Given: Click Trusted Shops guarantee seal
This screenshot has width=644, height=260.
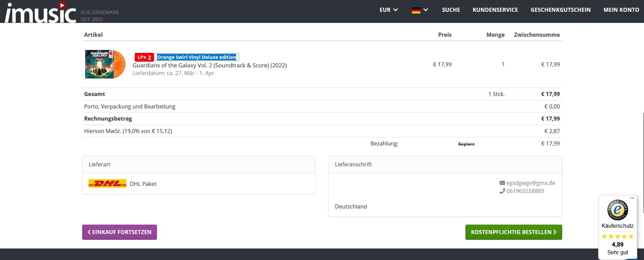Looking at the screenshot, I should (617, 210).
